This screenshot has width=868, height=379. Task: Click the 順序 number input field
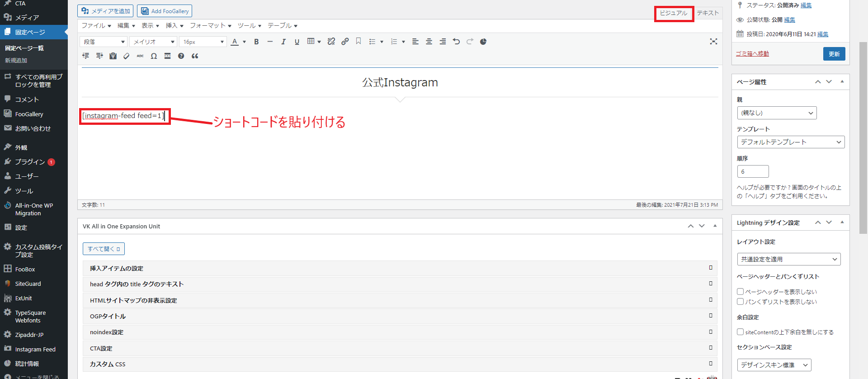753,171
